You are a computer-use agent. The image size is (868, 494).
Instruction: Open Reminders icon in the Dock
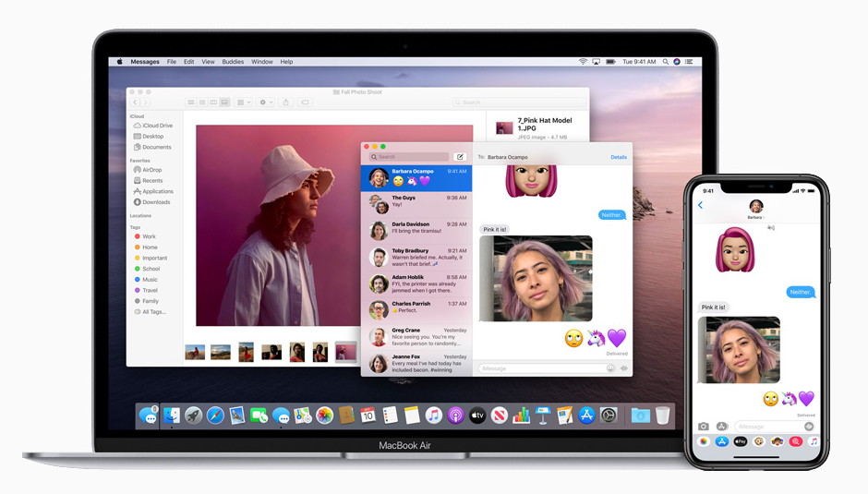click(391, 415)
